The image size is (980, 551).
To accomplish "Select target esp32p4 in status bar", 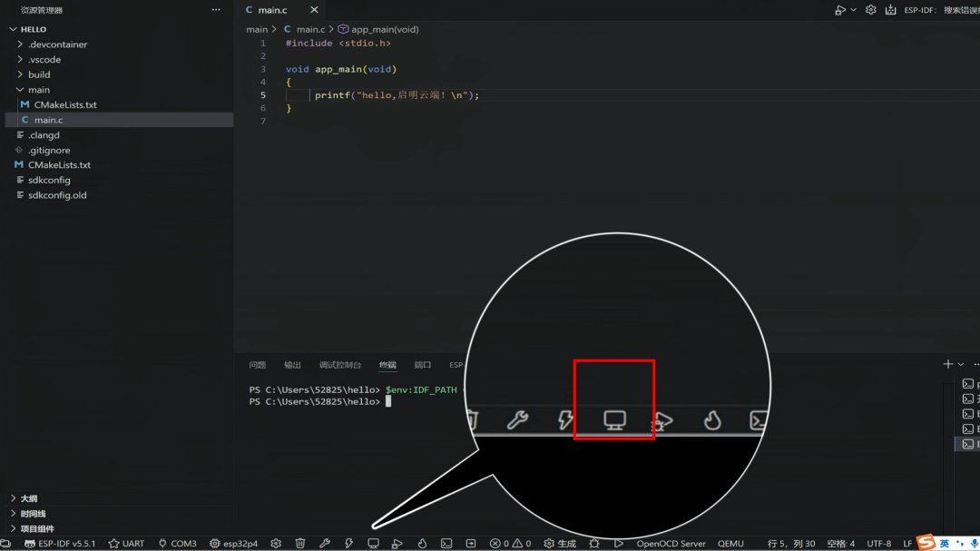I will [x=234, y=544].
